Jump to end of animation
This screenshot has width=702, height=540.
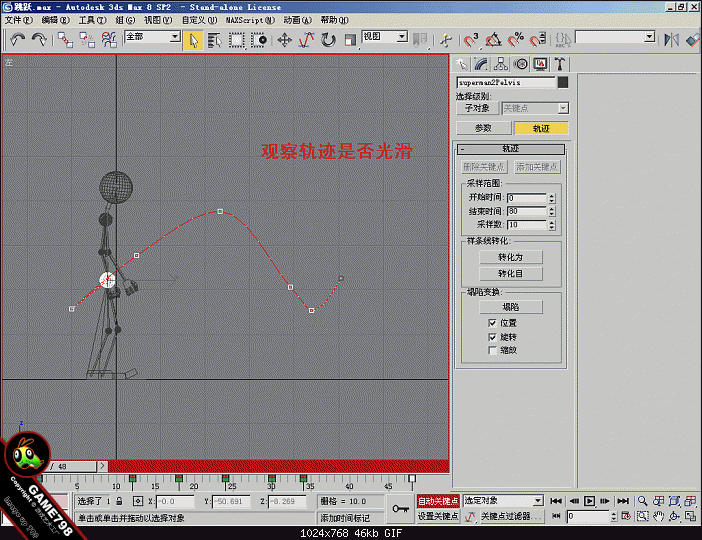point(623,501)
